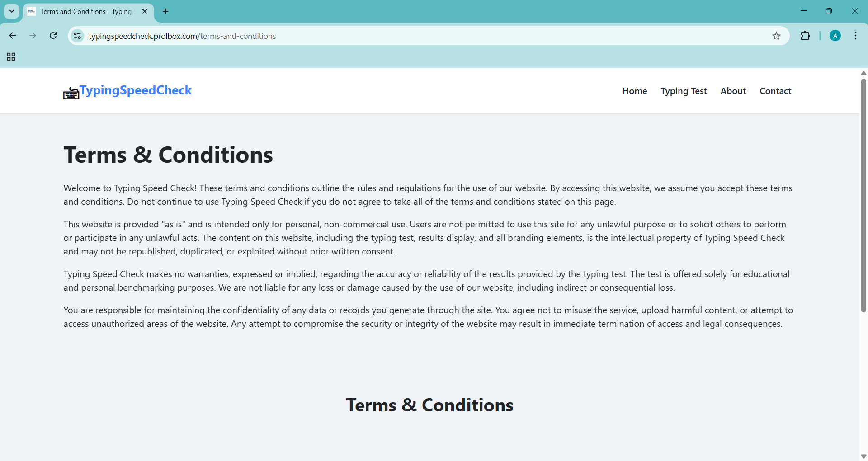Open the Extensions puzzle icon
Viewport: 868px width, 461px height.
point(805,36)
